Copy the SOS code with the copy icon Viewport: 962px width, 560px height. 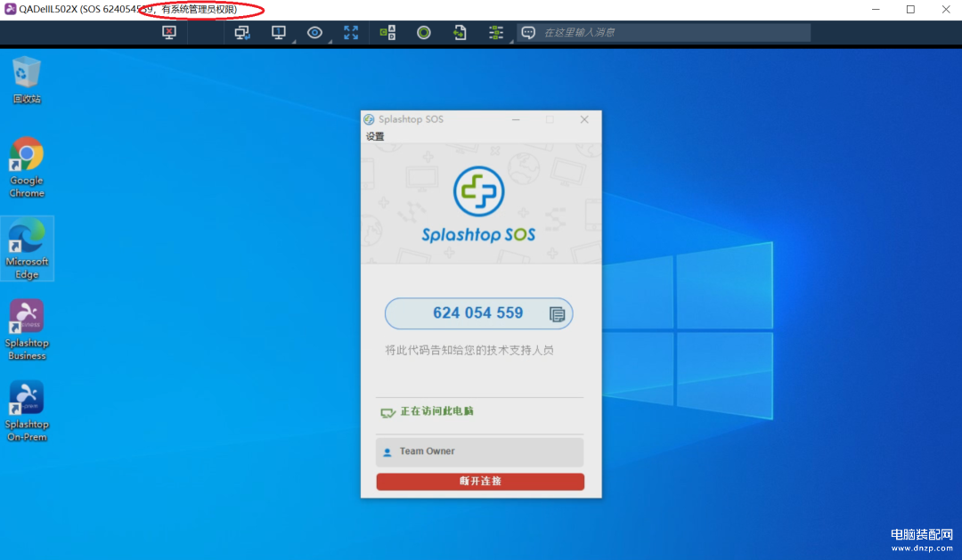click(x=557, y=314)
